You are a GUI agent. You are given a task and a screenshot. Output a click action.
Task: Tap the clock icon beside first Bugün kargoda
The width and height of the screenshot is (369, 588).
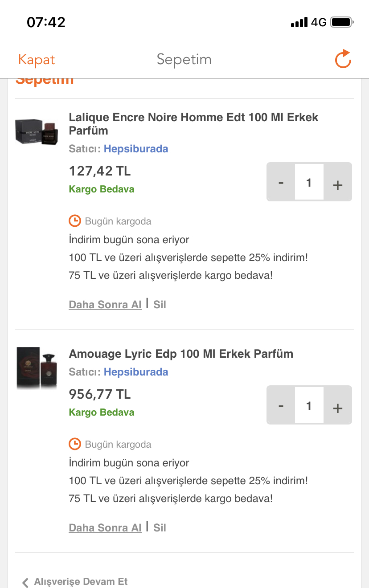point(75,221)
